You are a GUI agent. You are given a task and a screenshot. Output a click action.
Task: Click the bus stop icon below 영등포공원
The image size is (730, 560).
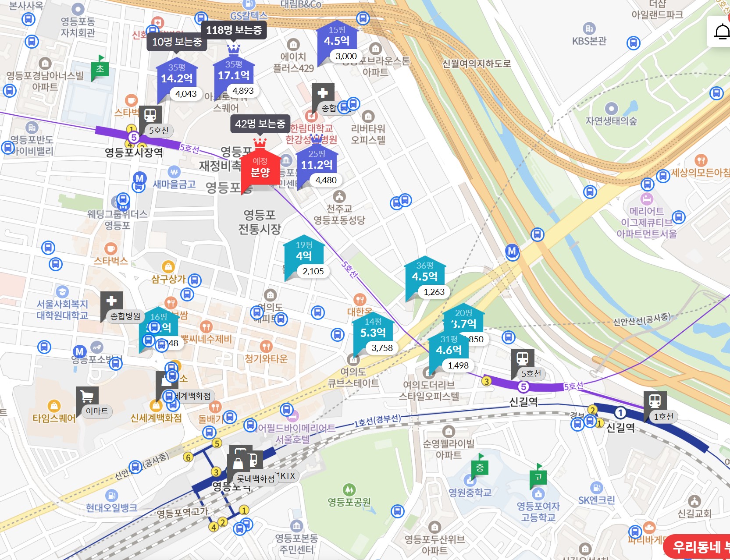click(x=397, y=511)
